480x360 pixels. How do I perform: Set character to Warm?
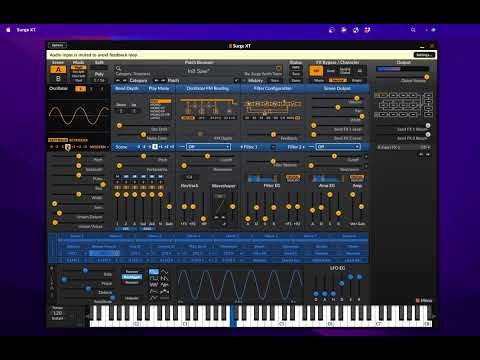[x=319, y=80]
